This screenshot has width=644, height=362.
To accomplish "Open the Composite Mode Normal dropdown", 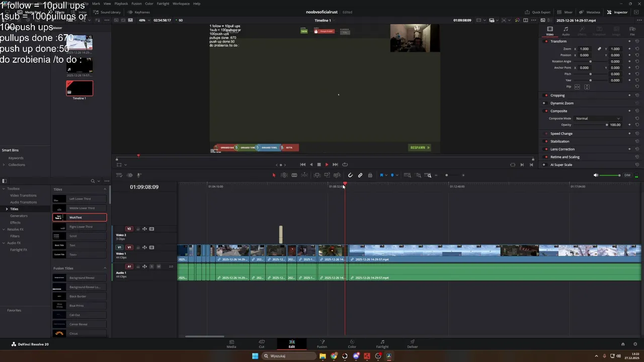I will coord(598,118).
